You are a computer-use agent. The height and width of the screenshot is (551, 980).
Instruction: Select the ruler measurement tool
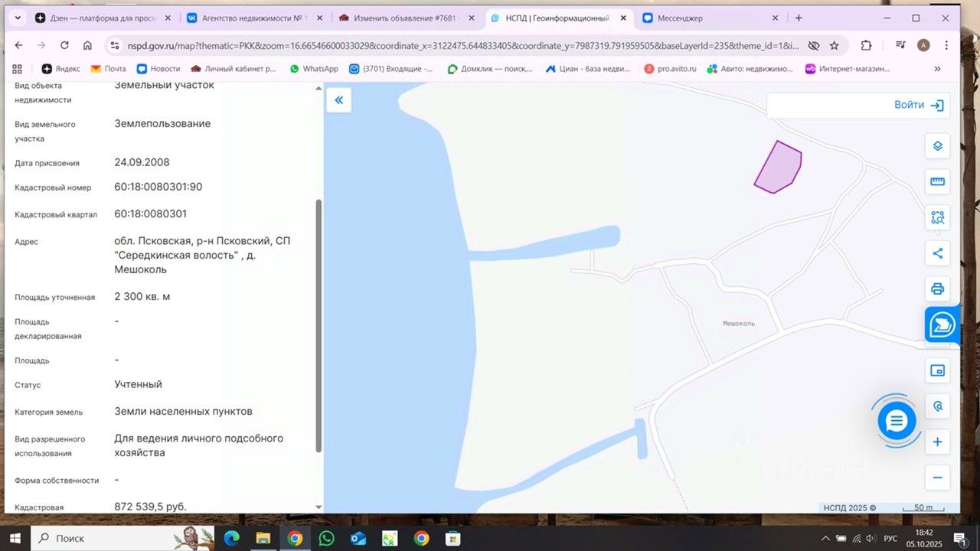coord(937,181)
